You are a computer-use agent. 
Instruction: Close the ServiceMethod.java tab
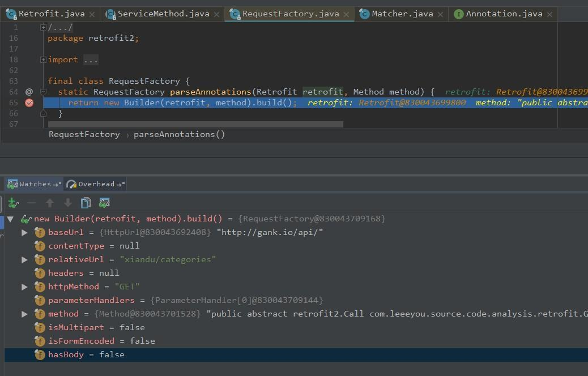tap(216, 15)
